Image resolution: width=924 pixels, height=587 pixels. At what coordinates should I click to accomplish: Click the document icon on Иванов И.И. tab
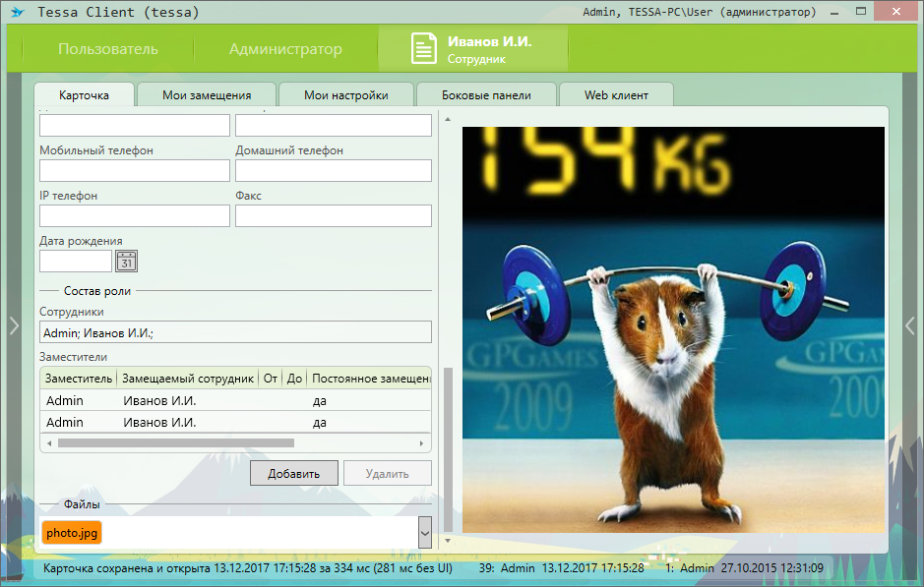click(x=424, y=48)
